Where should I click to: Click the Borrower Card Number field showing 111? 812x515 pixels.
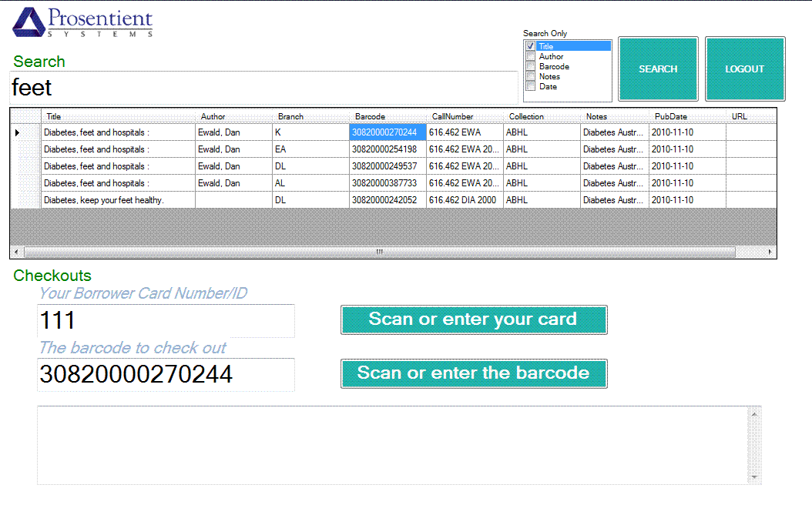166,320
